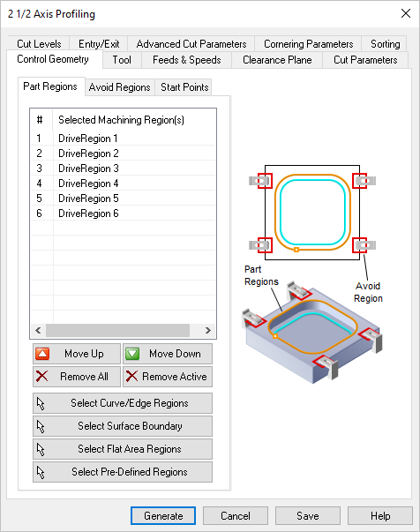Click the Select Surface Boundary label
The image size is (420, 532).
[x=130, y=426]
